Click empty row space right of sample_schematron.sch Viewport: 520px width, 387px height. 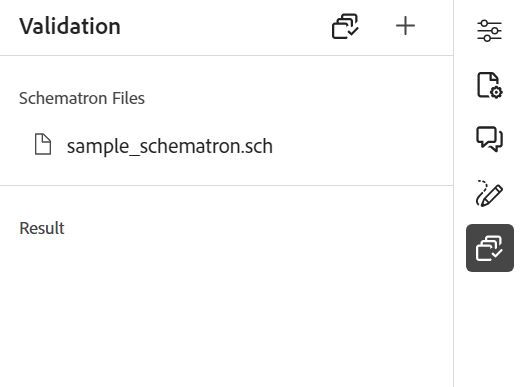(362, 146)
